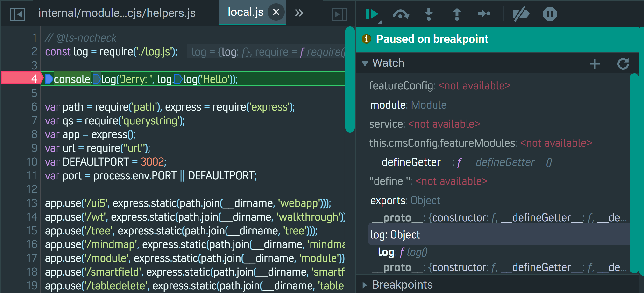Select the log: Object watch entry
This screenshot has height=293, width=644.
[x=395, y=235]
